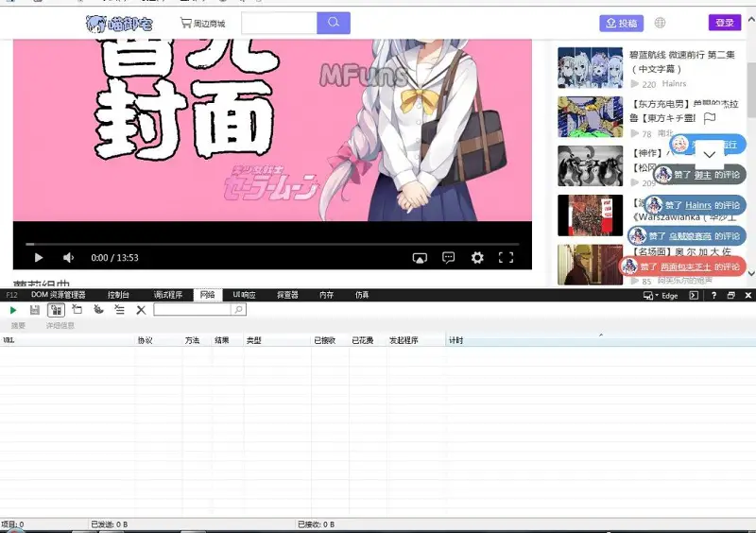Open the 周边商城 shop link
The image size is (756, 533).
tap(202, 23)
